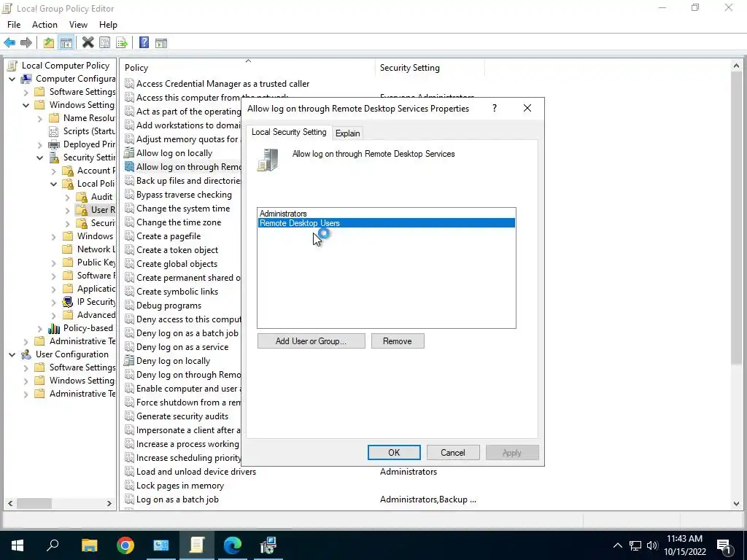Screen dimensions: 747x560
Task: Select Log on as a batch job policy
Action: pos(177,499)
